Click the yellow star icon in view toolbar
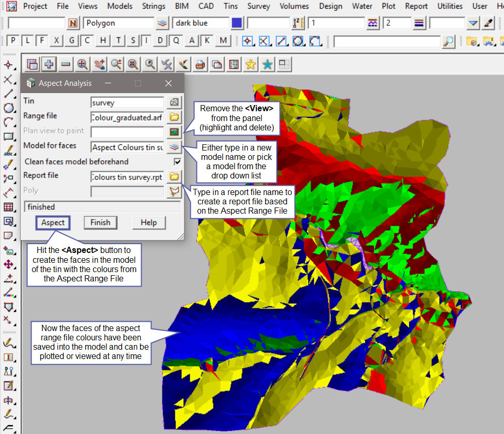 click(251, 64)
